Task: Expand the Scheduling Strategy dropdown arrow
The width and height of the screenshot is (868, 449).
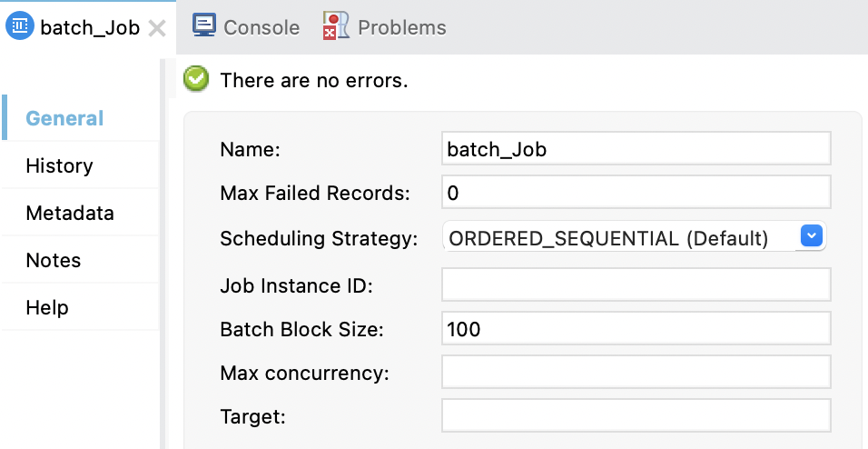Action: 812,237
